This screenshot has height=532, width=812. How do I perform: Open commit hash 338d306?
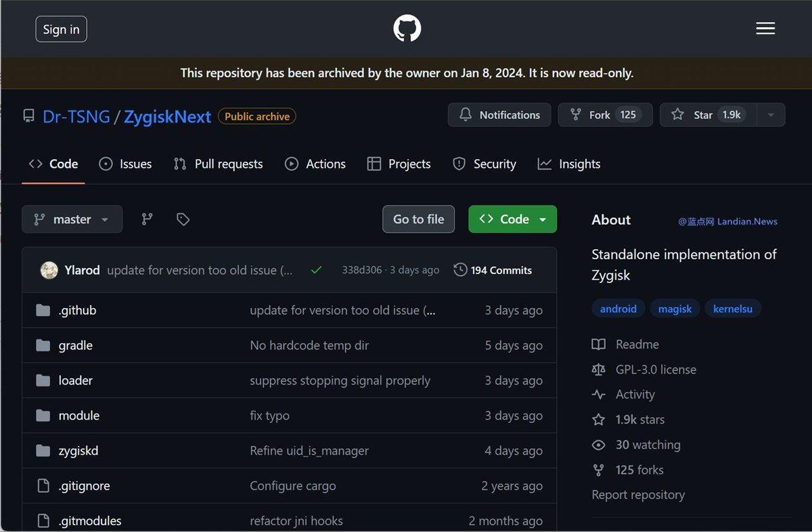coord(362,270)
